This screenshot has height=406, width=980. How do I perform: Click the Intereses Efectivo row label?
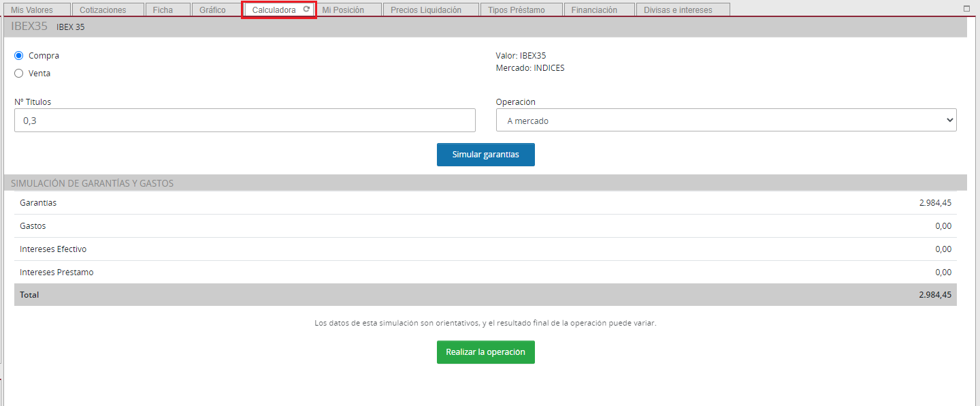click(x=53, y=249)
